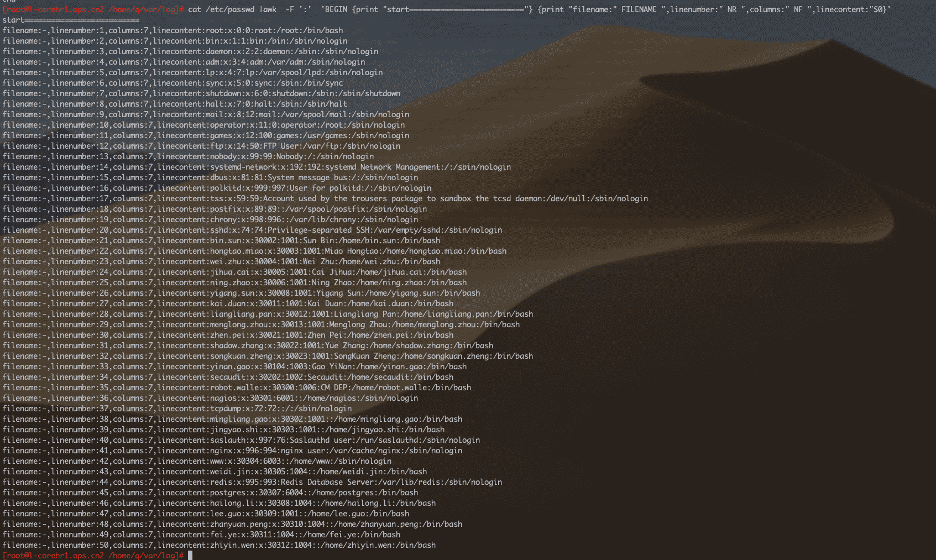Click the red root prompt on the last line
The image size is (936, 560).
93,555
